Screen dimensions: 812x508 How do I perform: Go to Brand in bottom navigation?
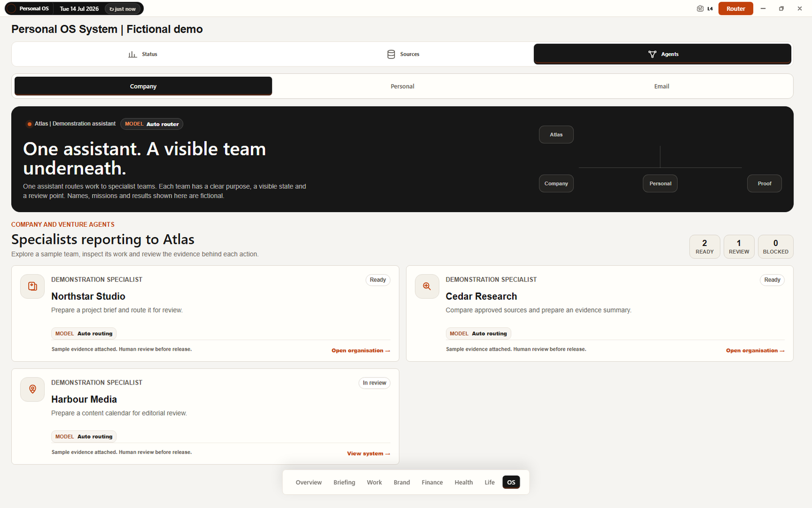click(x=401, y=483)
